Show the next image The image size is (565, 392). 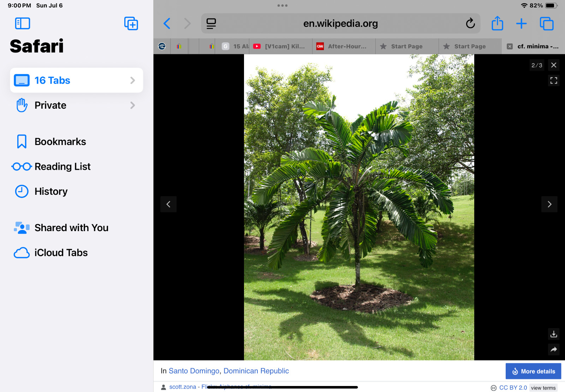(x=549, y=204)
